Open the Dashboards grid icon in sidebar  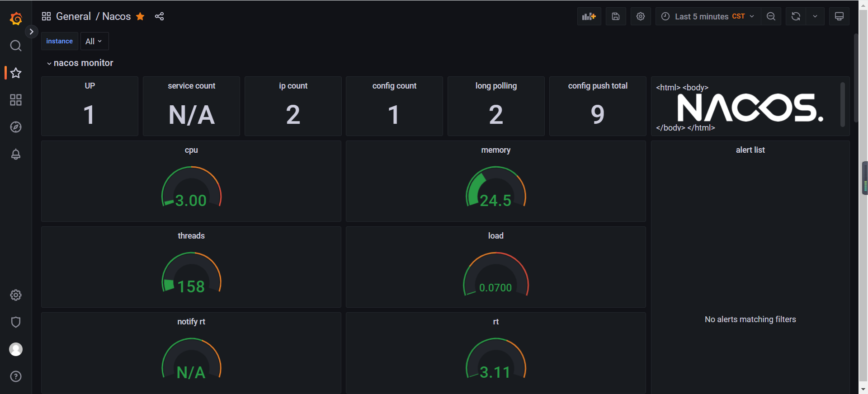point(16,100)
